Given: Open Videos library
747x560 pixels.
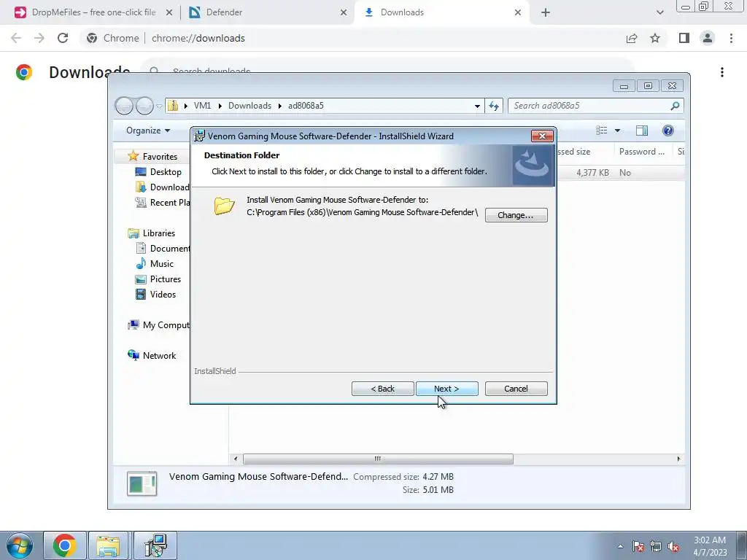Looking at the screenshot, I should (163, 295).
